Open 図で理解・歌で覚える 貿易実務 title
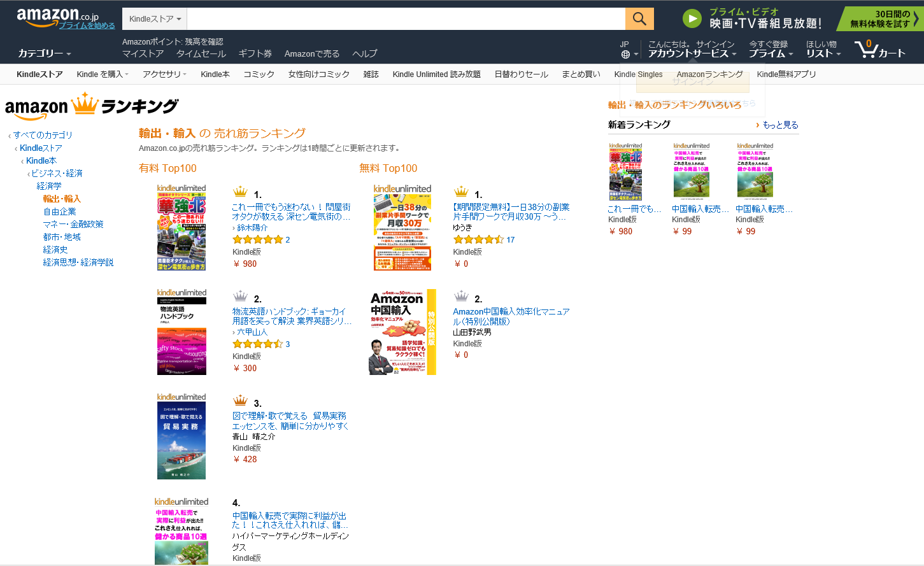 [x=291, y=421]
